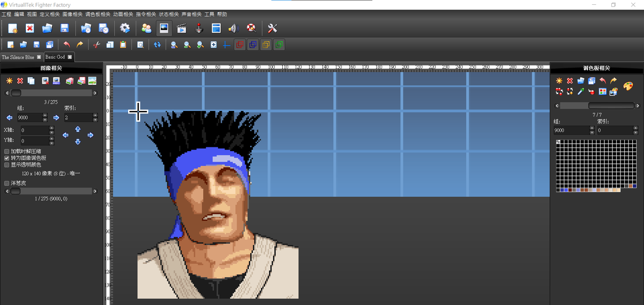Click the clipboard paste icon
This screenshot has height=305, width=644.
tap(123, 45)
